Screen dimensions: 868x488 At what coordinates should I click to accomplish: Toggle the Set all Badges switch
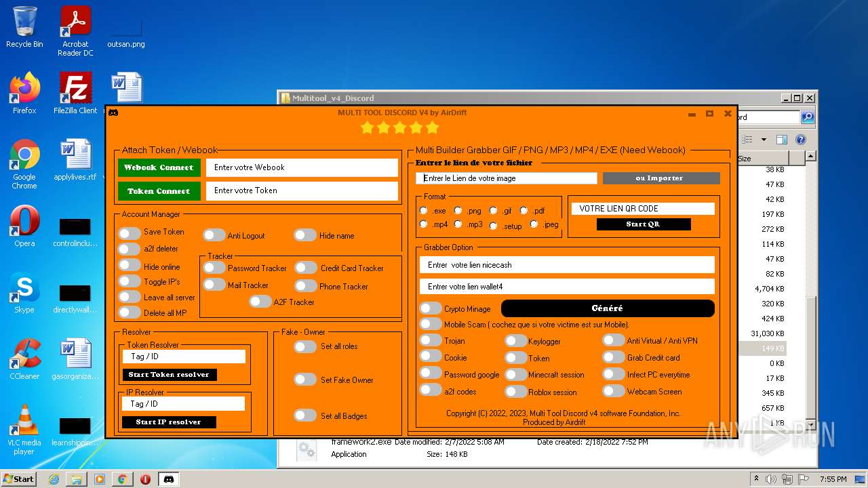tap(305, 415)
